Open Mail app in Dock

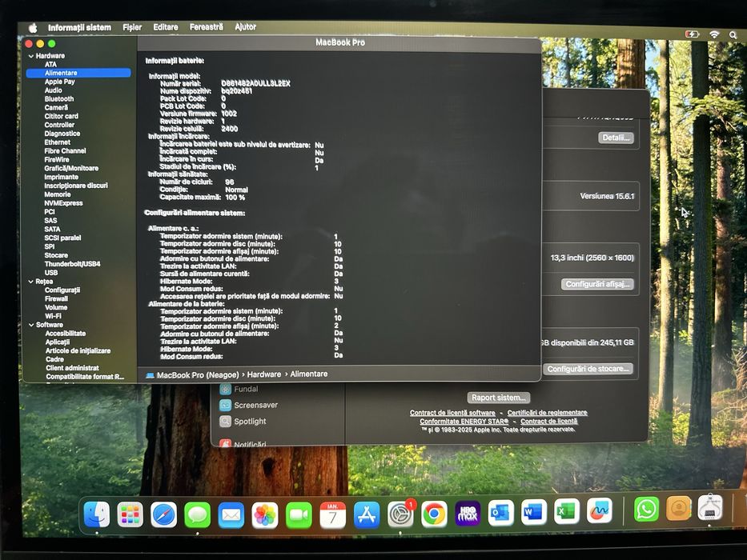231,514
